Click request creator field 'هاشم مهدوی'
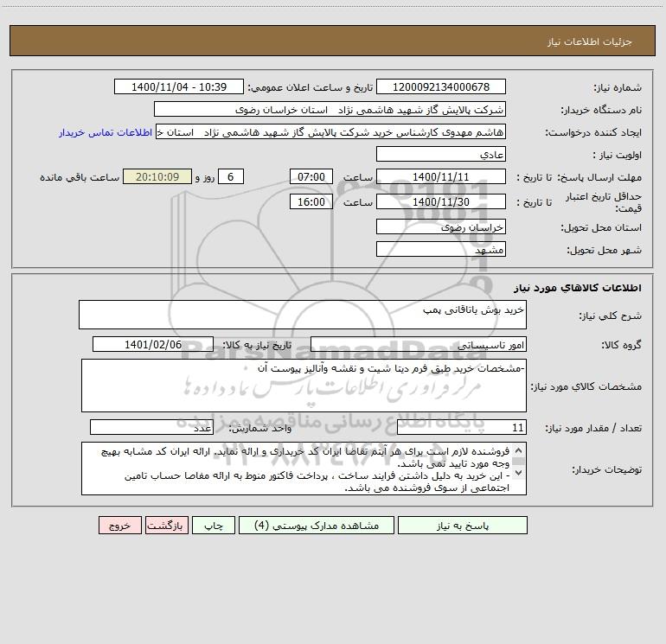This screenshot has width=666, height=644. tap(330, 131)
